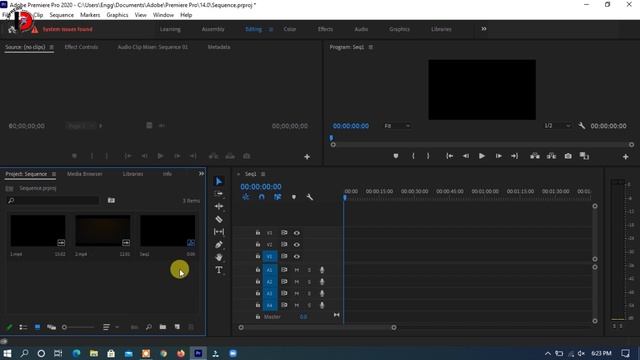
Task: Mark In point in Program monitor
Action: tap(413, 156)
